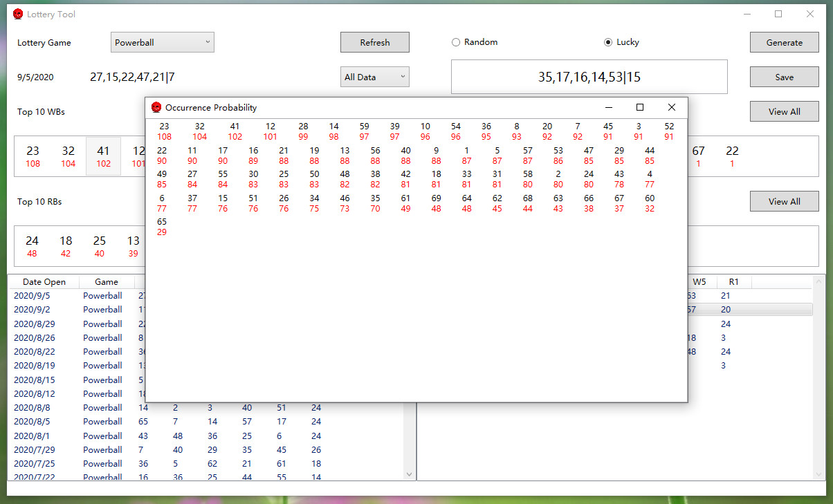Maximize the Occurrence Probability window
This screenshot has width=833, height=504.
[640, 107]
